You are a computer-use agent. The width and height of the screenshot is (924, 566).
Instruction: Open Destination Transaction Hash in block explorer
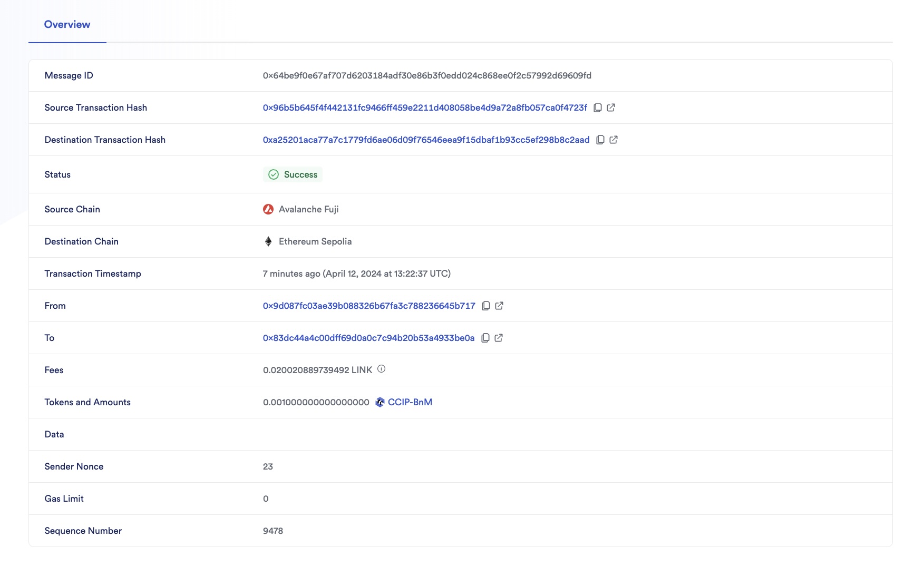tap(614, 140)
